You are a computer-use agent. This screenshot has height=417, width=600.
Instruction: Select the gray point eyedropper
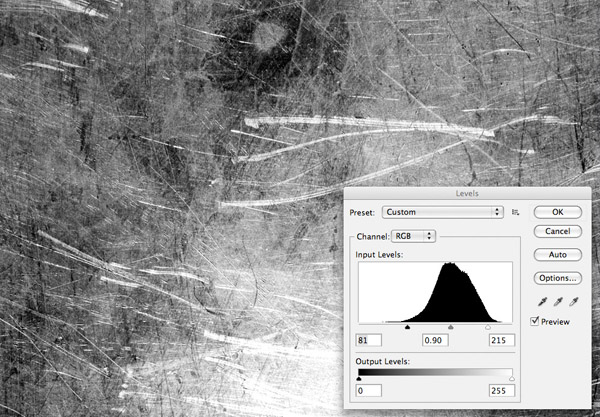558,302
